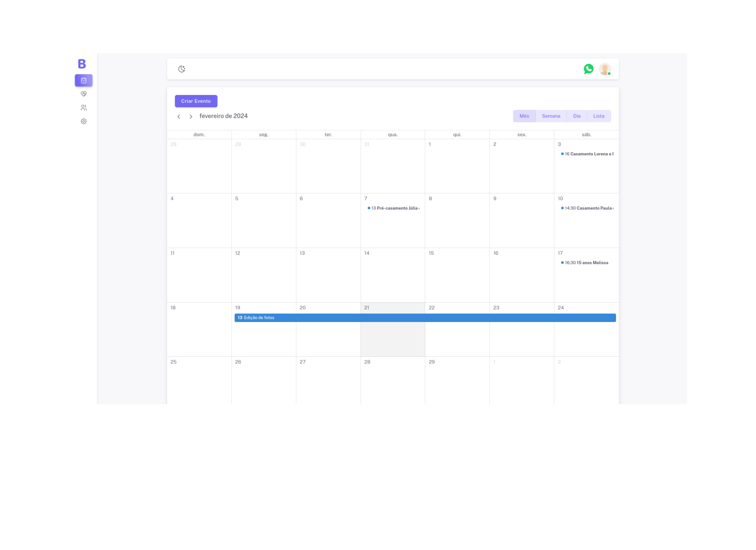Click on the Casamento Lorena event

(x=587, y=154)
